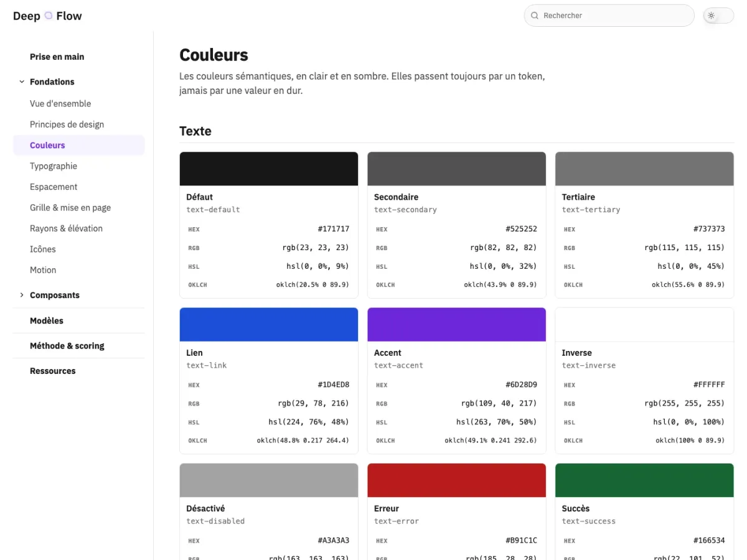Click the #166534 hex value
This screenshot has width=747, height=560.
710,540
